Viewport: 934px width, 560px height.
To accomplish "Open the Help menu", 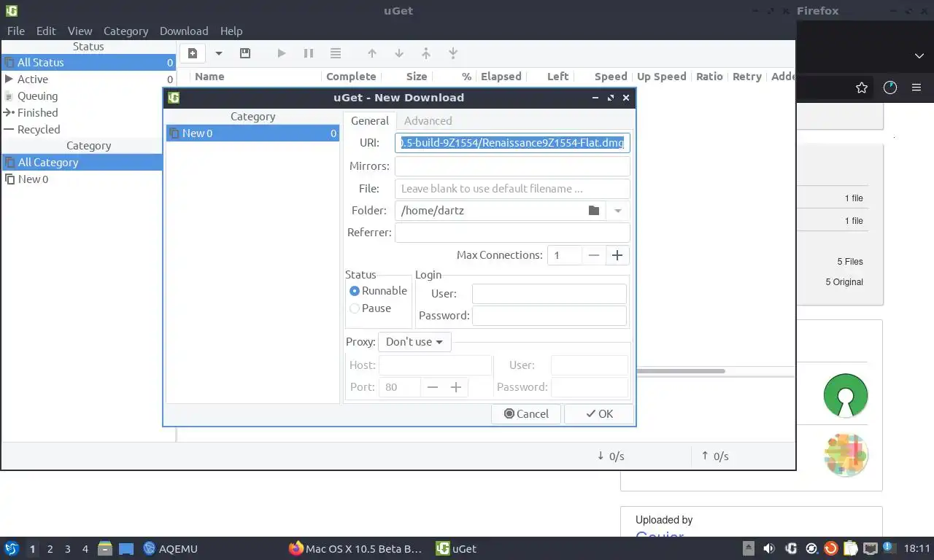I will pos(231,31).
